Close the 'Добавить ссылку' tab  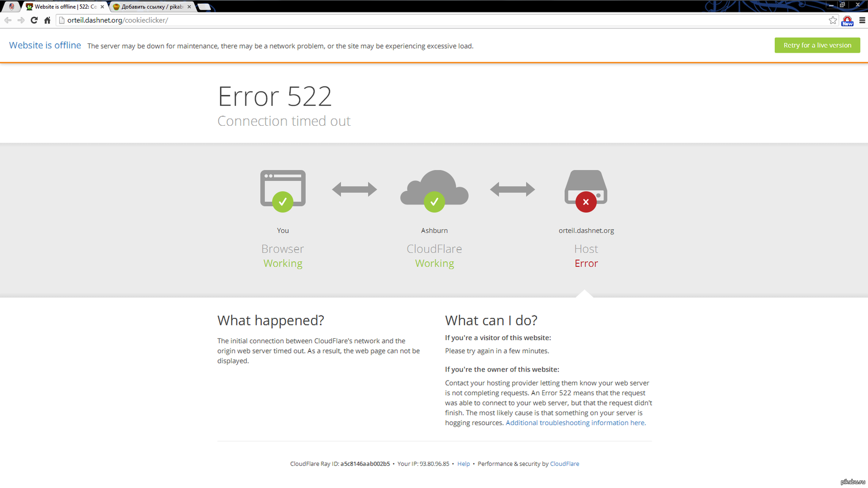point(189,7)
